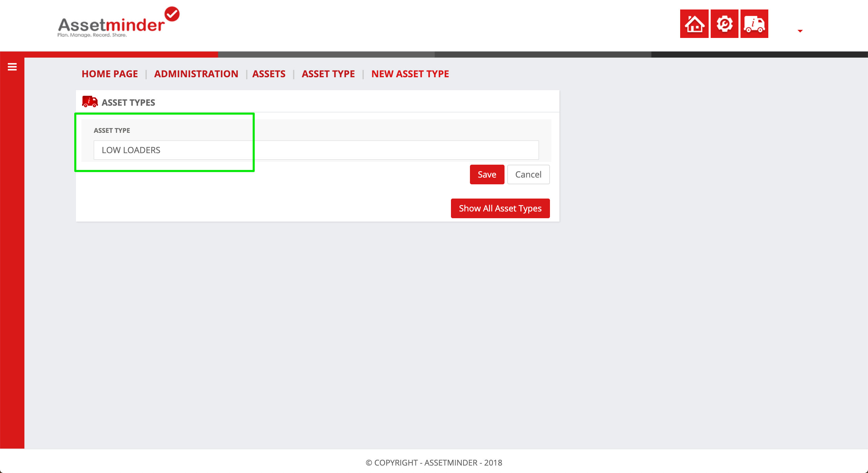Click the truck info icon in header

pyautogui.click(x=754, y=24)
